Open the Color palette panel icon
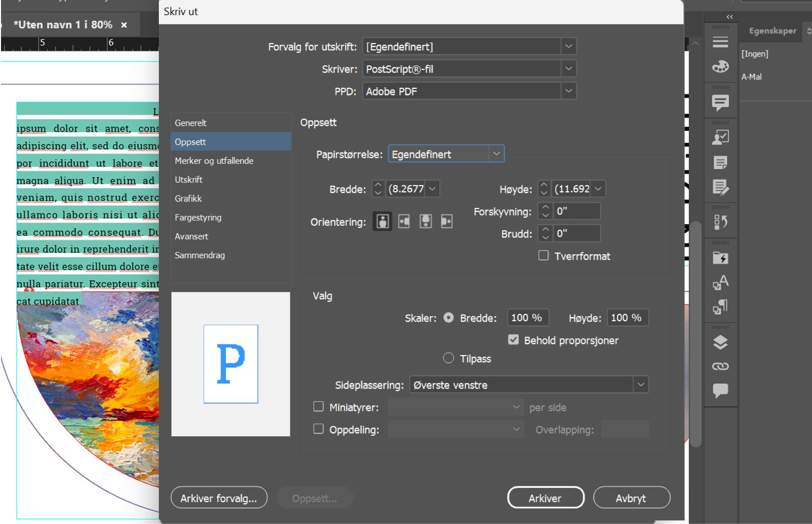The height and width of the screenshot is (524, 812). pos(720,66)
